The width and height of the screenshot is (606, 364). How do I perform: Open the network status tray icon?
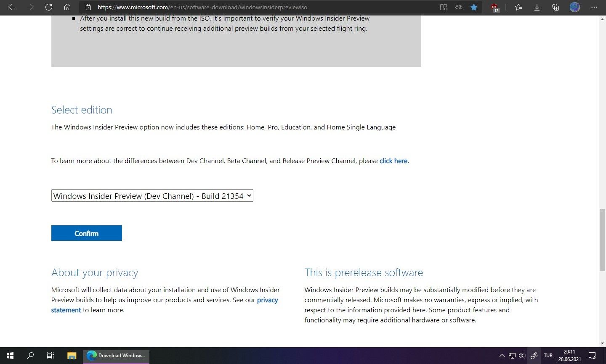[512, 356]
